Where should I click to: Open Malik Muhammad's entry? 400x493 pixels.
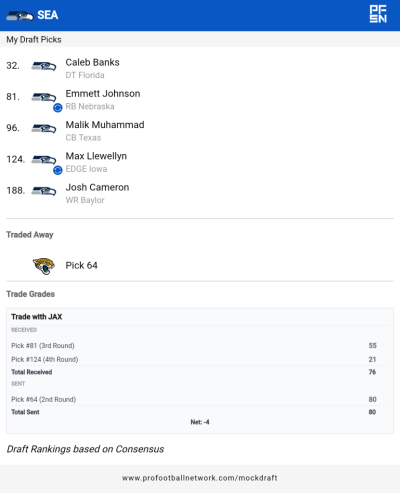pyautogui.click(x=105, y=125)
